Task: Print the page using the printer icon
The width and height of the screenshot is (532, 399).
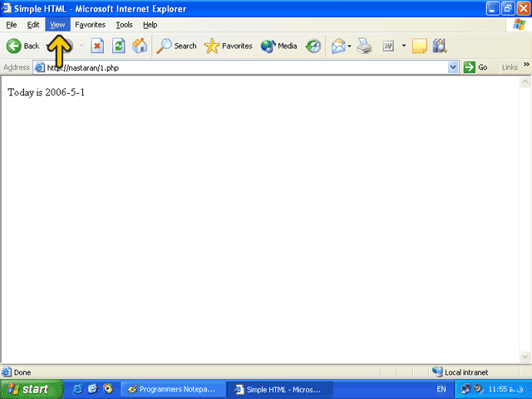Action: click(364, 47)
